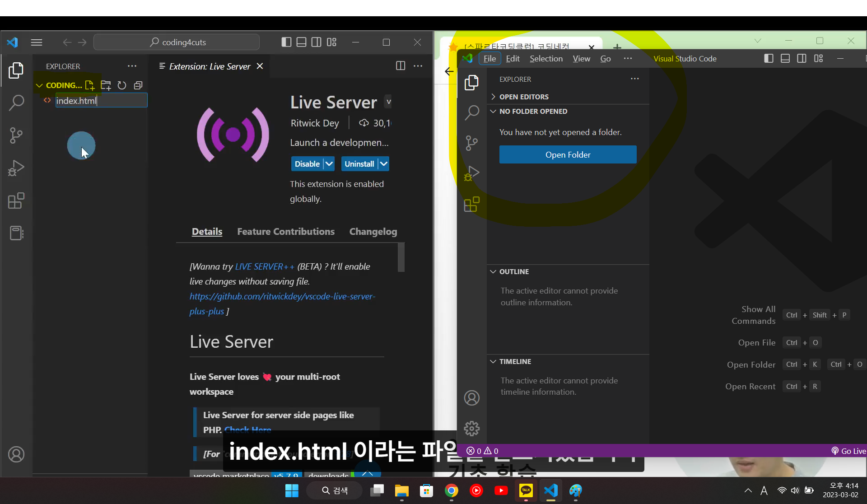Click the index.html file name input field
This screenshot has width=867, height=504.
coord(101,100)
